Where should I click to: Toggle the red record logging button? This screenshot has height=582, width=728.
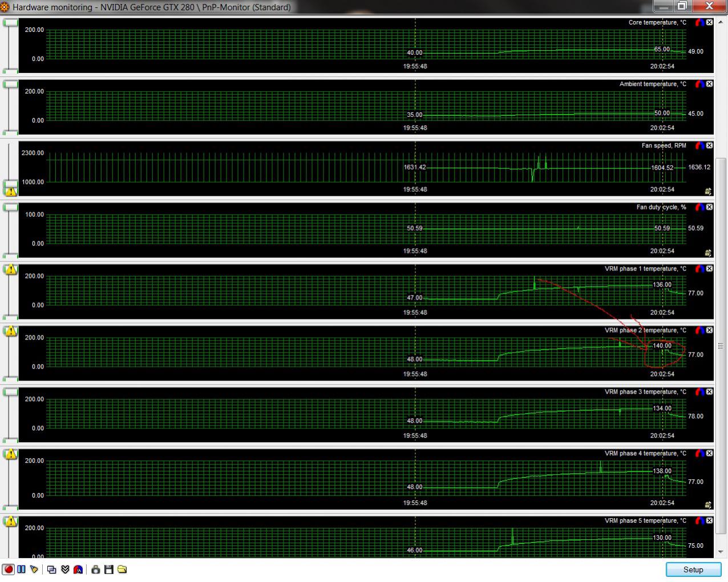(9, 569)
